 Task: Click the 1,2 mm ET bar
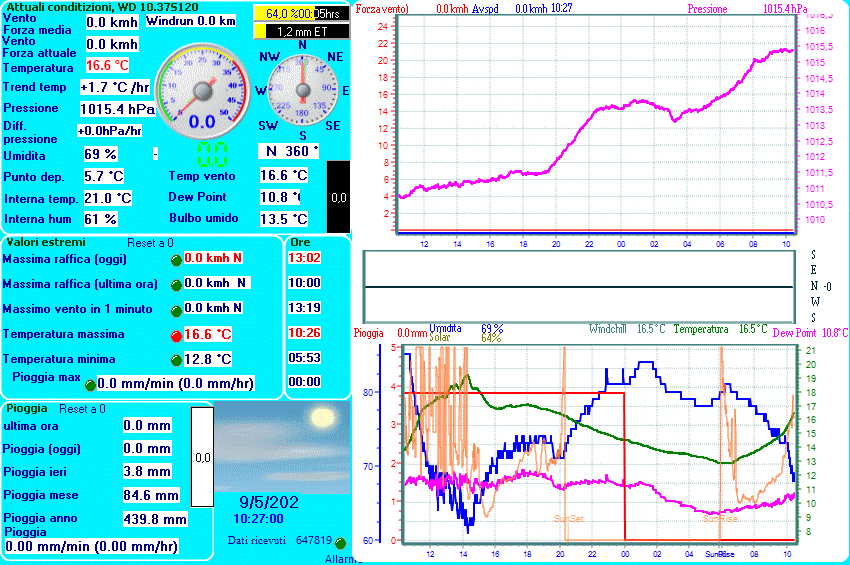tap(301, 31)
